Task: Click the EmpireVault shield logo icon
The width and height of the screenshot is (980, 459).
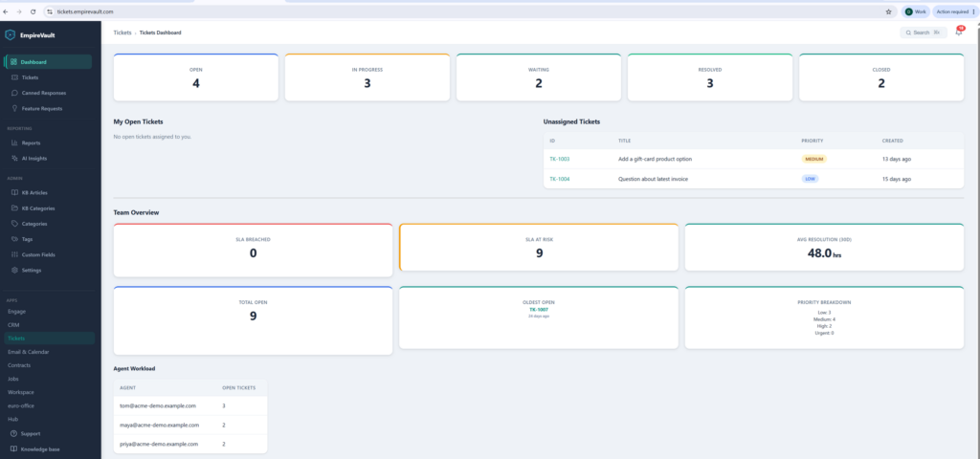Action: point(10,35)
